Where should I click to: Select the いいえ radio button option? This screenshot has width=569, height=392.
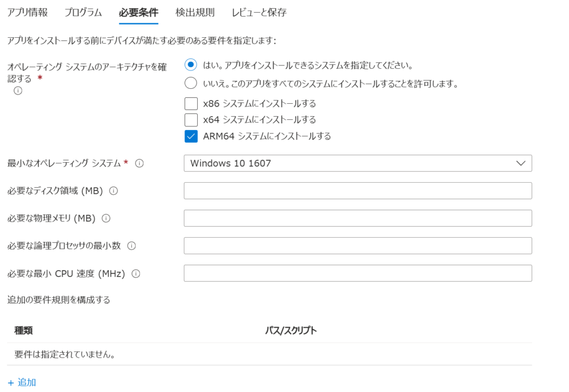[x=191, y=84]
